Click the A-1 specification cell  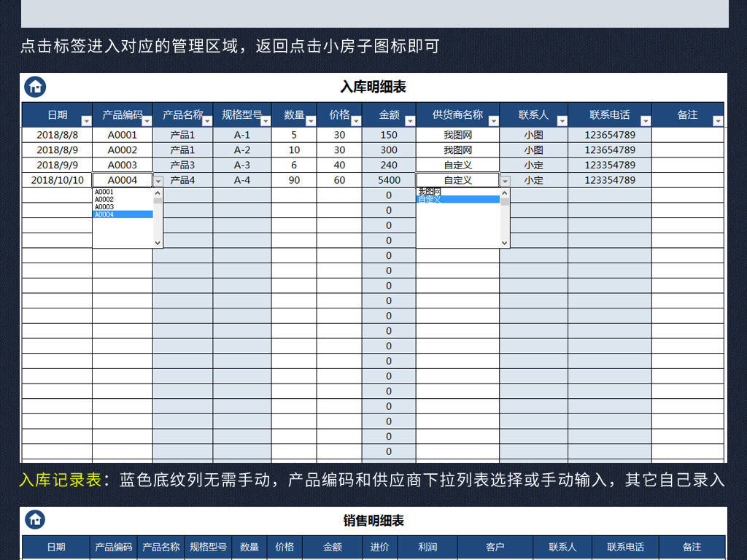[242, 135]
